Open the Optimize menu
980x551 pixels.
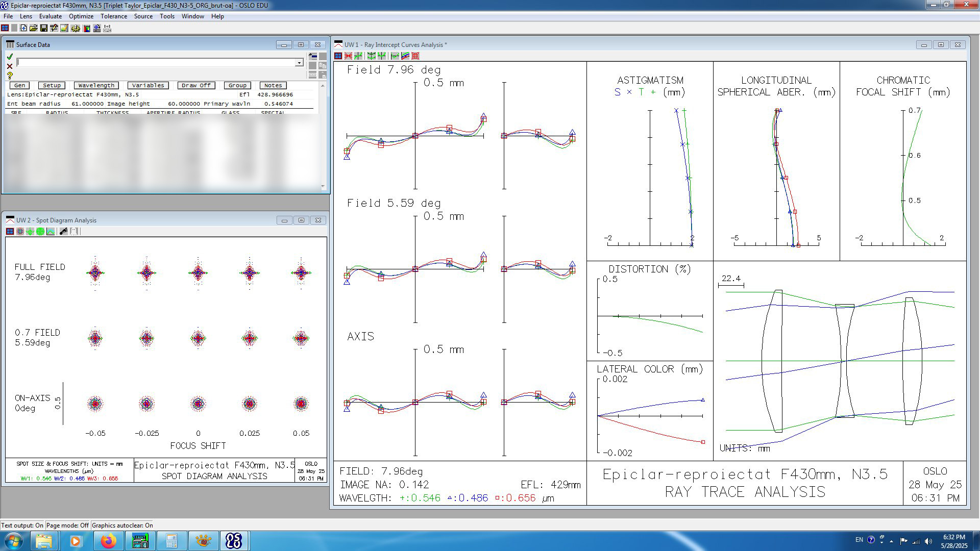coord(81,16)
